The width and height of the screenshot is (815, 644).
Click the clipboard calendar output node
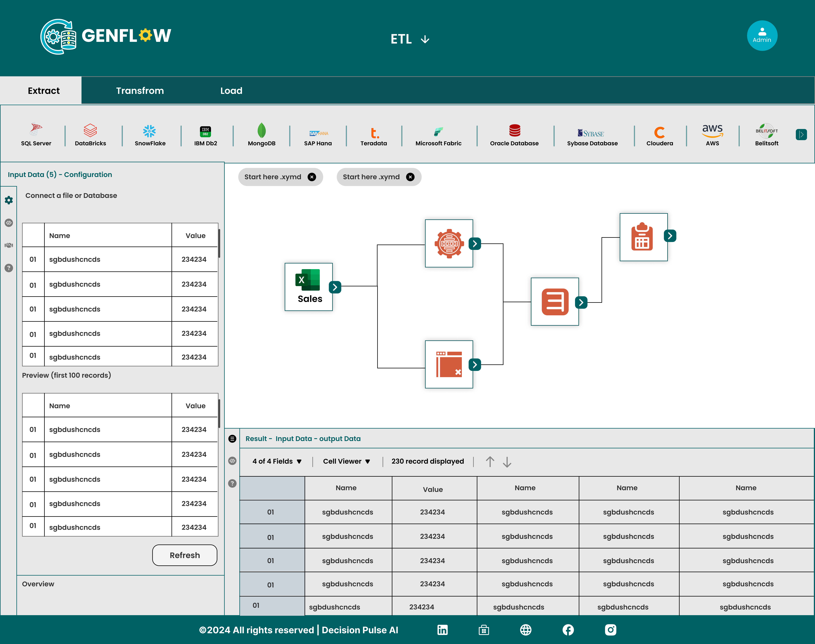click(x=643, y=237)
